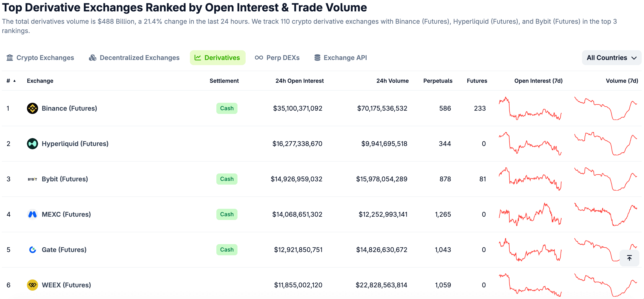Click Bybit futures count 81
This screenshot has height=299, width=644.
coord(483,179)
